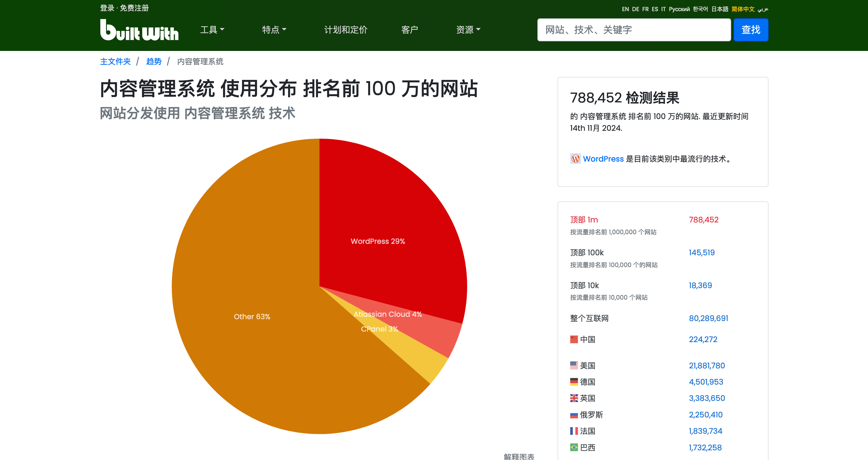
Task: Switch language to ES
Action: (655, 9)
